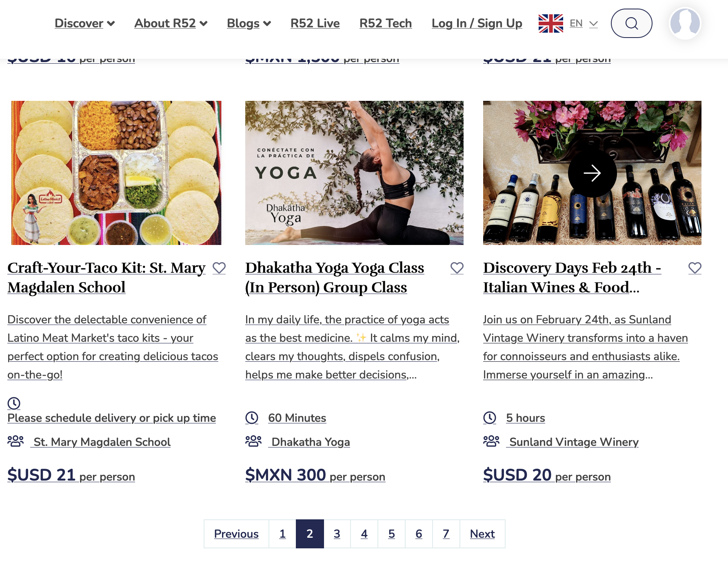This screenshot has height=561, width=728.
Task: Favorite the Craft-Your-Taco Kit listing
Action: click(x=219, y=268)
